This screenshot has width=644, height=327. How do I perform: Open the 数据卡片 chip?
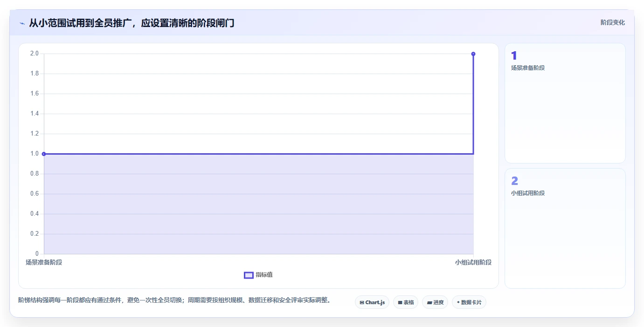[469, 302]
